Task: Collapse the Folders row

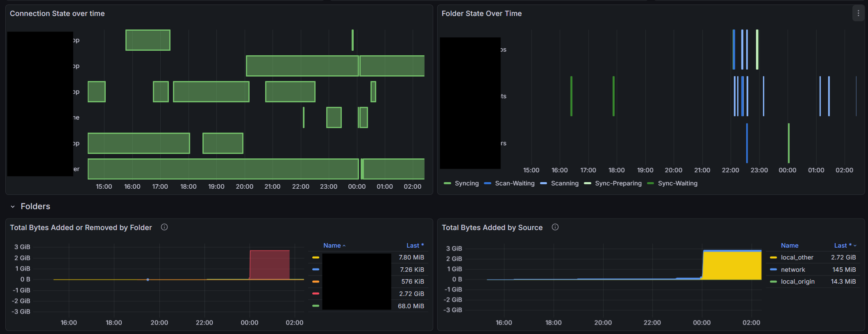Action: 13,207
